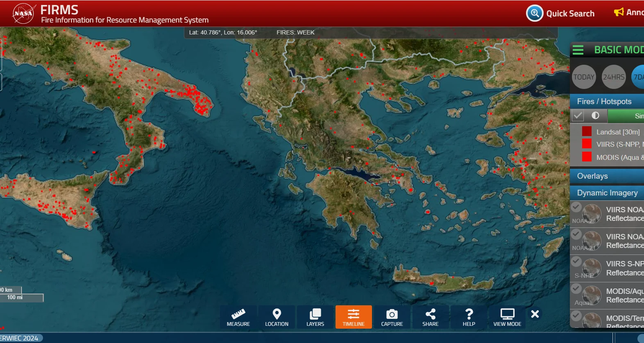Click the S-NPP imagery thumbnail

coord(592,268)
